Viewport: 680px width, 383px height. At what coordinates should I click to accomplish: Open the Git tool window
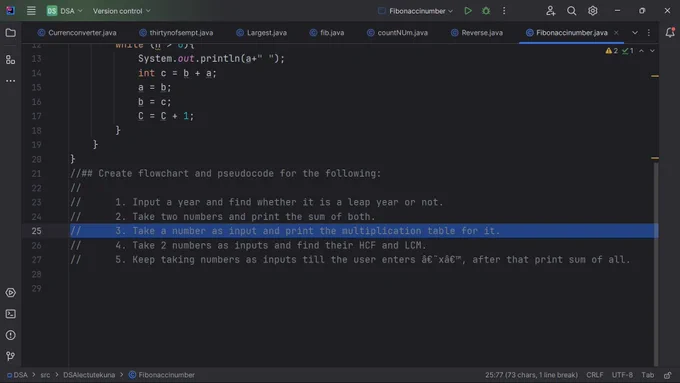tap(10, 356)
